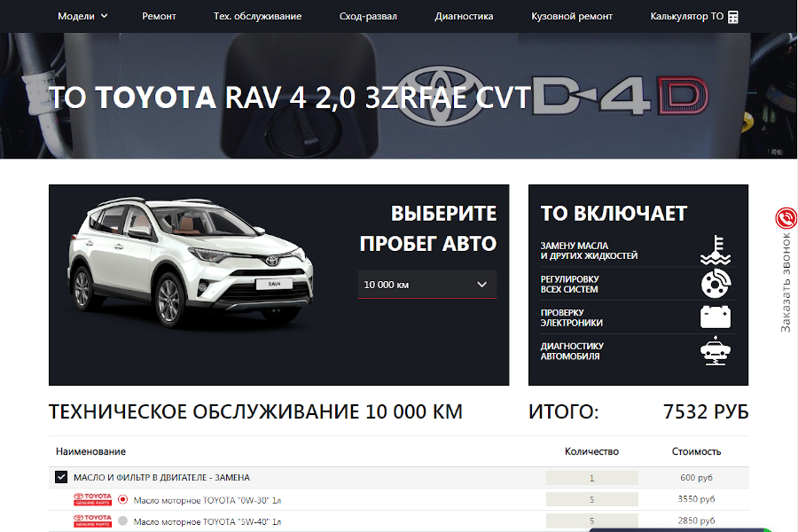Open the Ремонт menu item
798x532 pixels.
[159, 16]
